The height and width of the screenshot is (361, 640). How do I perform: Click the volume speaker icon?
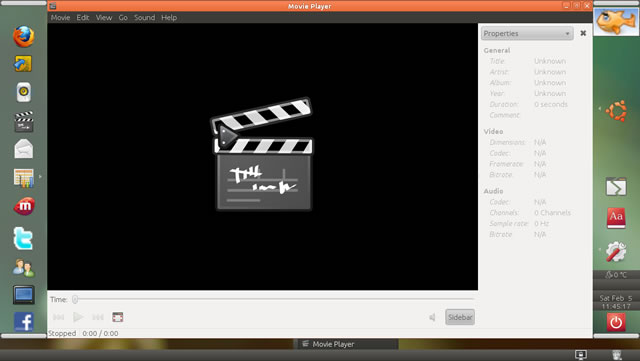[433, 317]
